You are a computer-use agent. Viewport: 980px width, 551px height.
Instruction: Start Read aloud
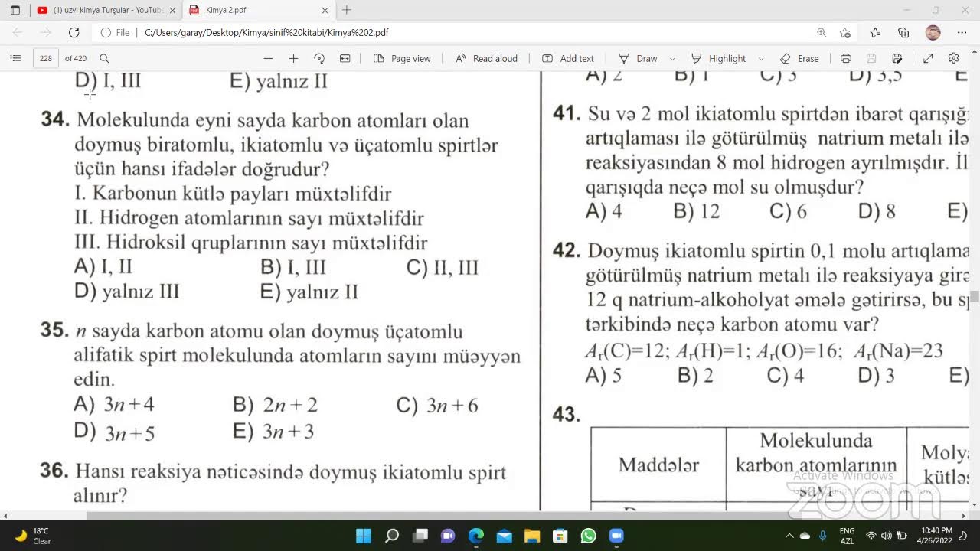(x=486, y=58)
